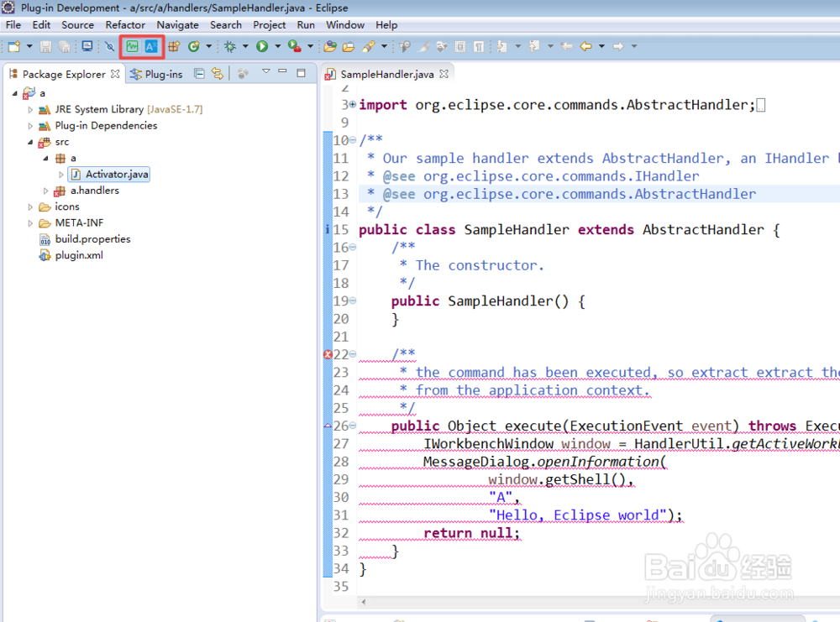Open the External Tools dropdown arrow
This screenshot has width=840, height=622.
[310, 46]
